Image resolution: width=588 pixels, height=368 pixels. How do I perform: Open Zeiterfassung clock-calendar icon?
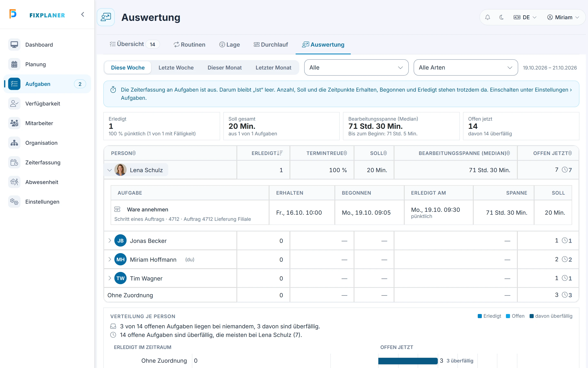point(14,162)
